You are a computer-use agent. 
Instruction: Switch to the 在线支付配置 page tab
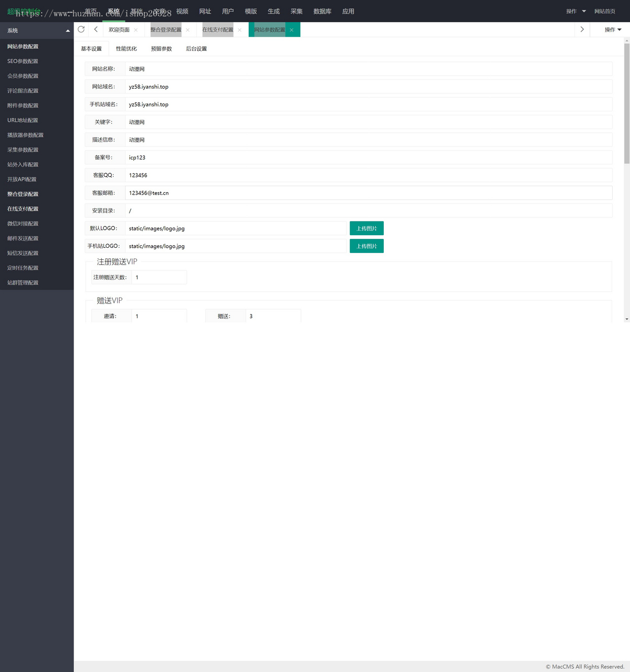[218, 30]
